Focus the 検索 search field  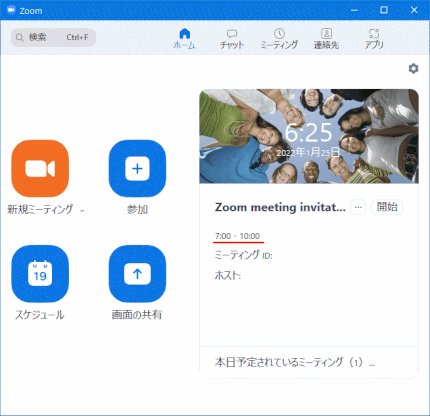(53, 37)
